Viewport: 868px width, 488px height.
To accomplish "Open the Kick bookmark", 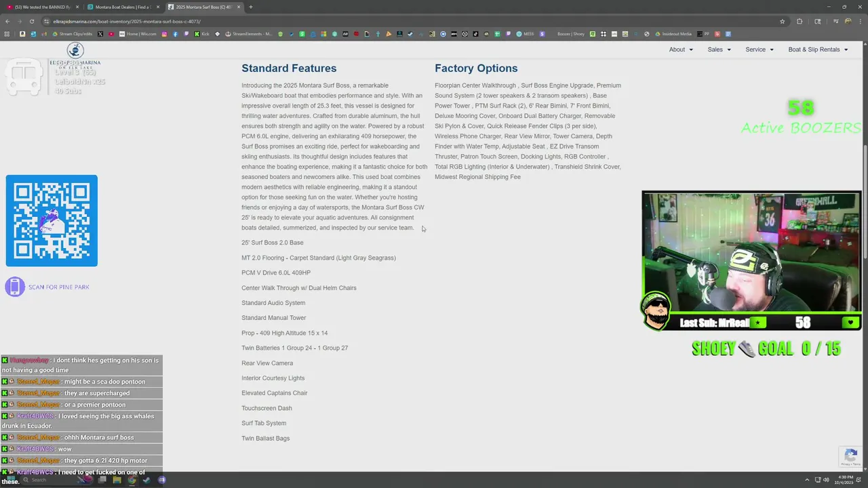I will click(202, 34).
